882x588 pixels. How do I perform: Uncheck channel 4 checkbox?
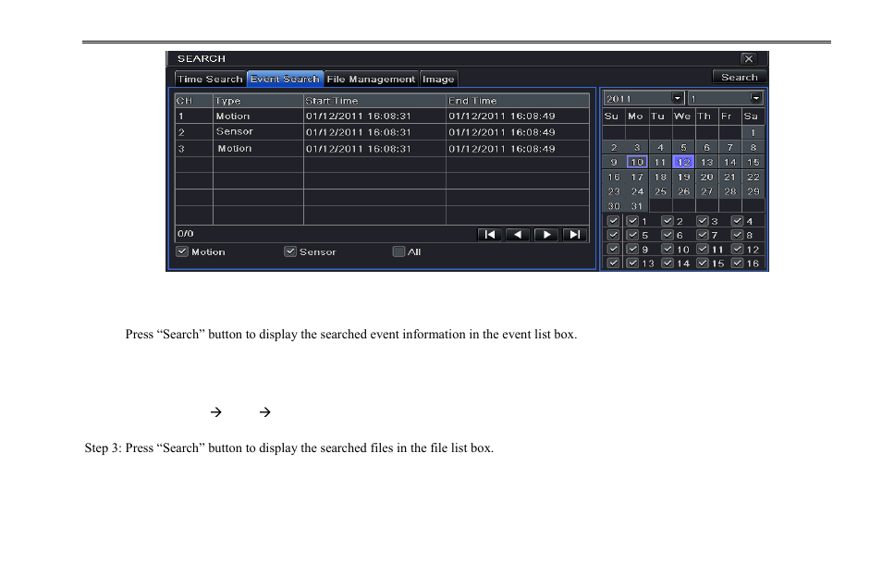(x=738, y=221)
